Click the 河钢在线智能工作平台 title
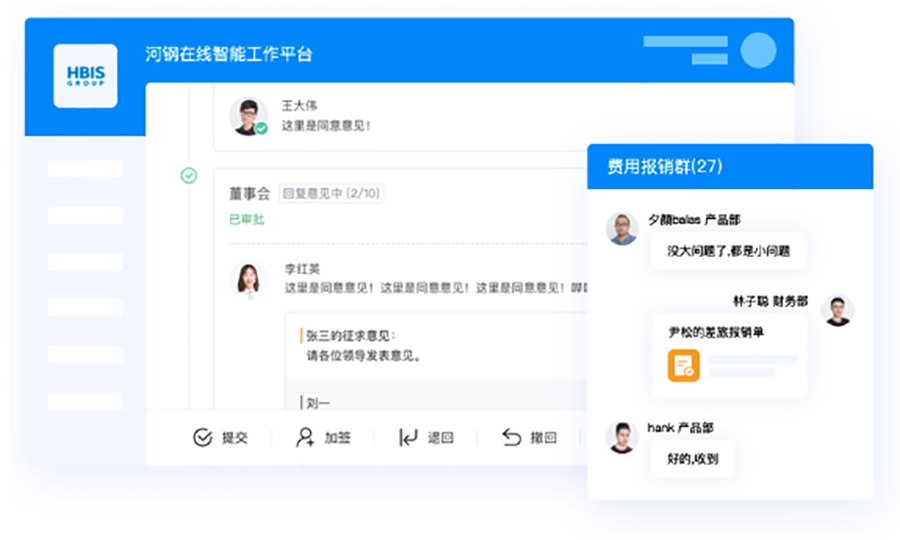Screen dimensions: 900x540 click(228, 55)
